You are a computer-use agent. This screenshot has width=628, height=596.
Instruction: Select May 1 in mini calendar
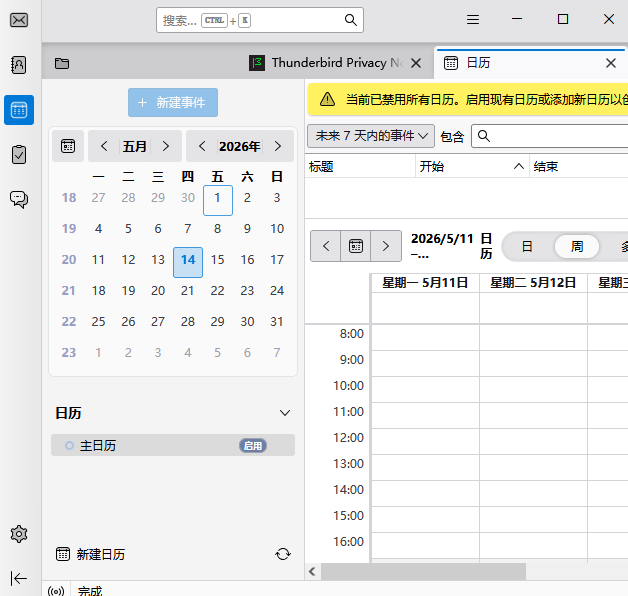pos(217,198)
